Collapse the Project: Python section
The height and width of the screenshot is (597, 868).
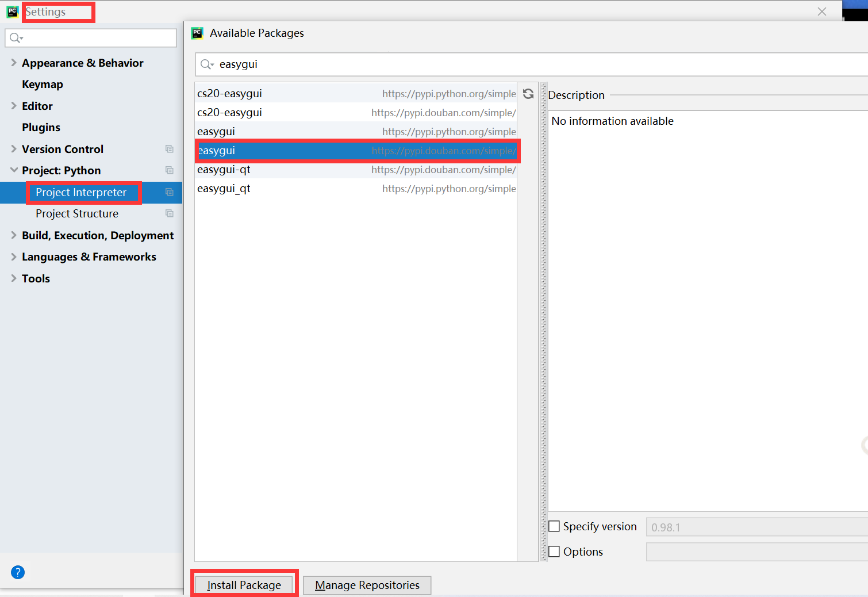13,170
